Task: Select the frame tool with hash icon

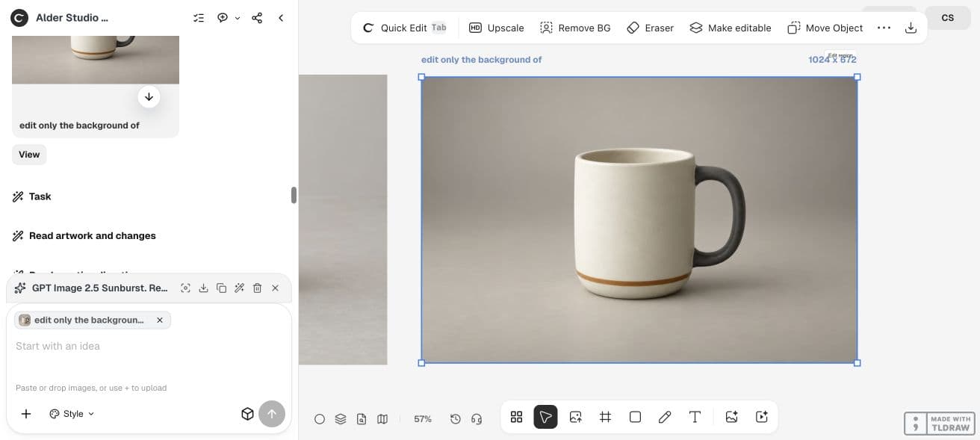Action: (605, 417)
